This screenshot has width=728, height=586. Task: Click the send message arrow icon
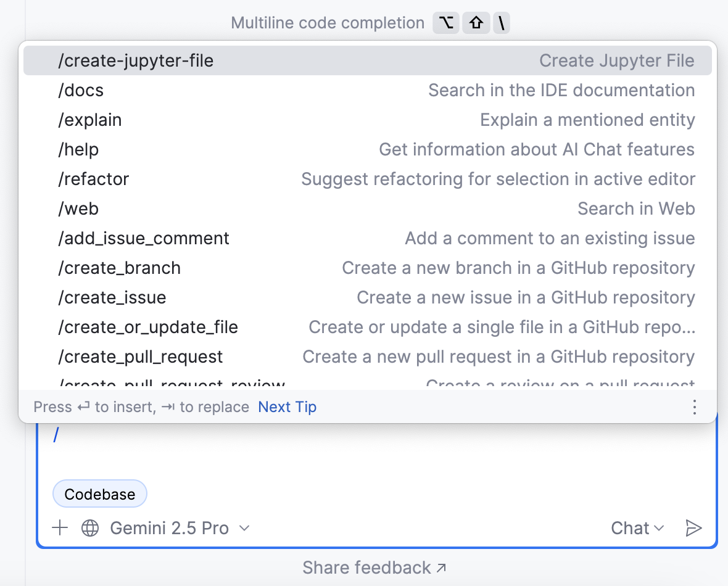coord(693,528)
